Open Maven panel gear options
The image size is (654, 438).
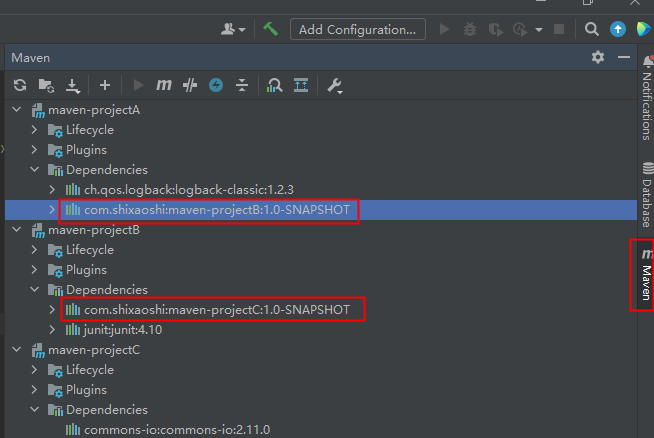click(x=598, y=57)
